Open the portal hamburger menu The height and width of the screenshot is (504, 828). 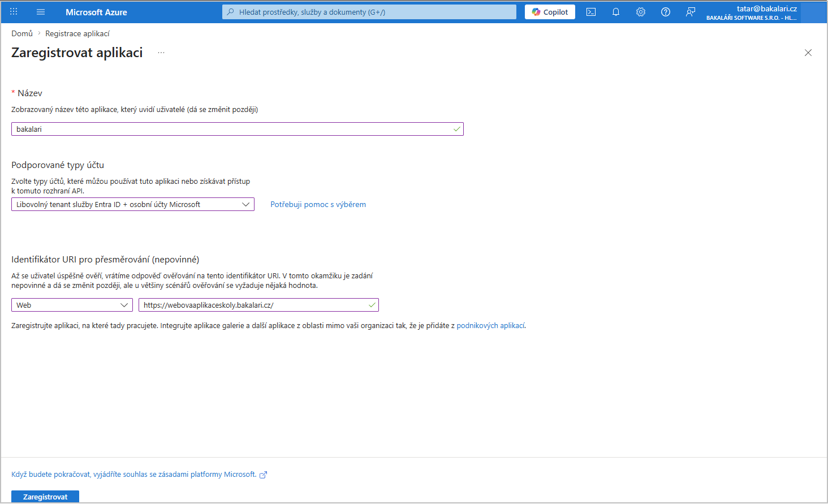[x=41, y=12]
